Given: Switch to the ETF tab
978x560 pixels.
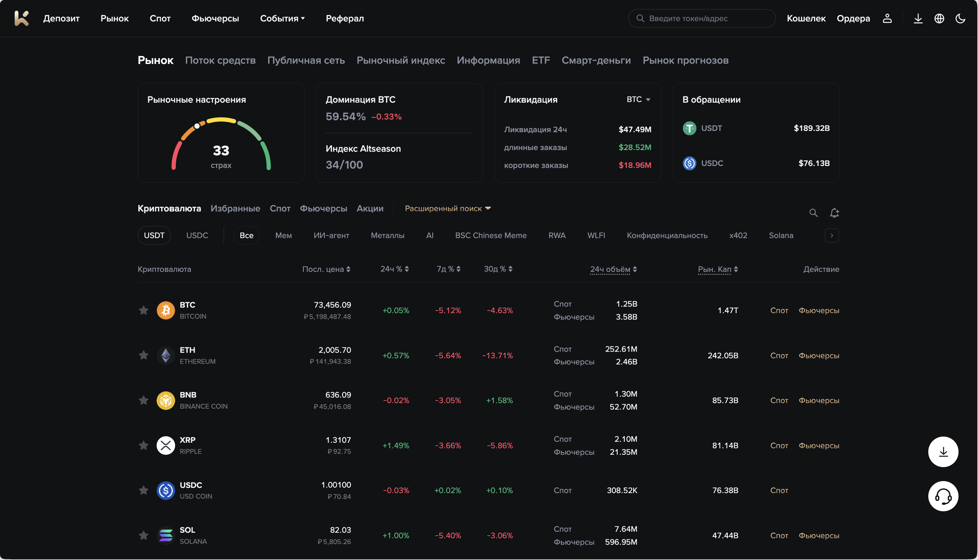Looking at the screenshot, I should pos(541,60).
